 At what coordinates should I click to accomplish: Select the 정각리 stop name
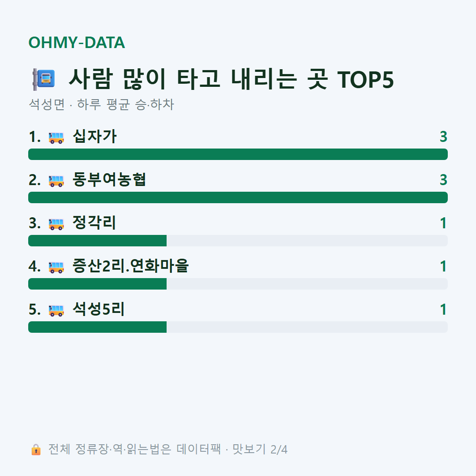pos(94,223)
